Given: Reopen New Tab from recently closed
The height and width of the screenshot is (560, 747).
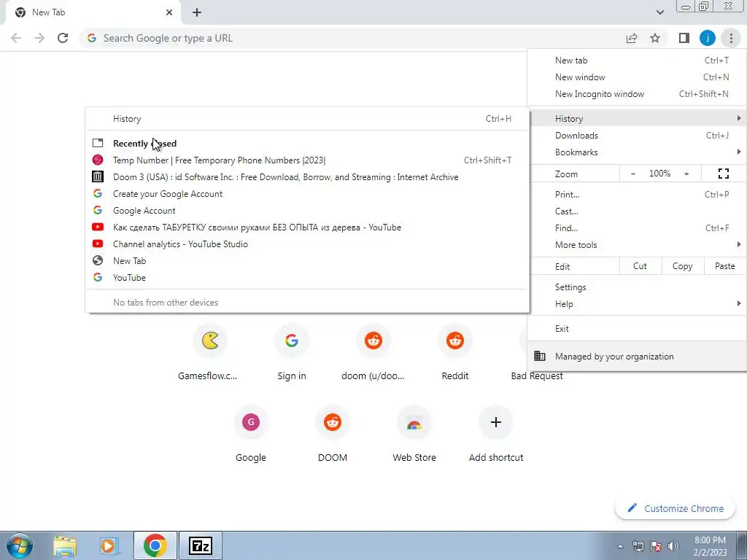Looking at the screenshot, I should pos(307,260).
